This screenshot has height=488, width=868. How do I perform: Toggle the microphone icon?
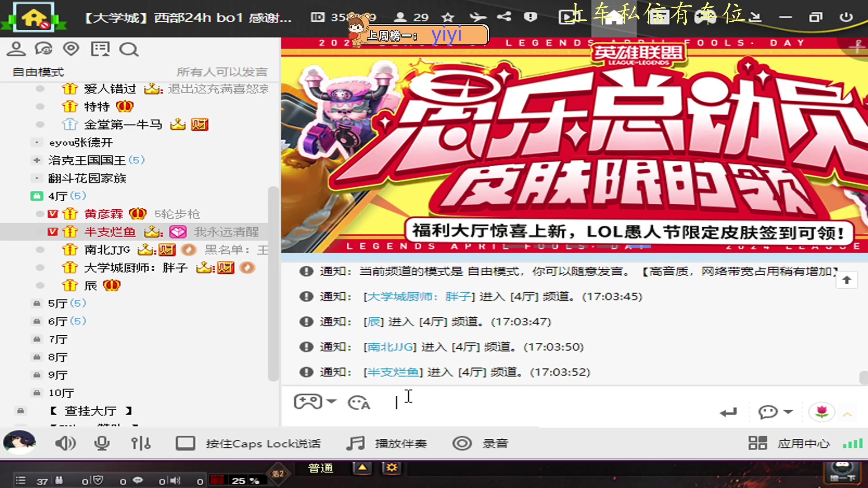102,443
